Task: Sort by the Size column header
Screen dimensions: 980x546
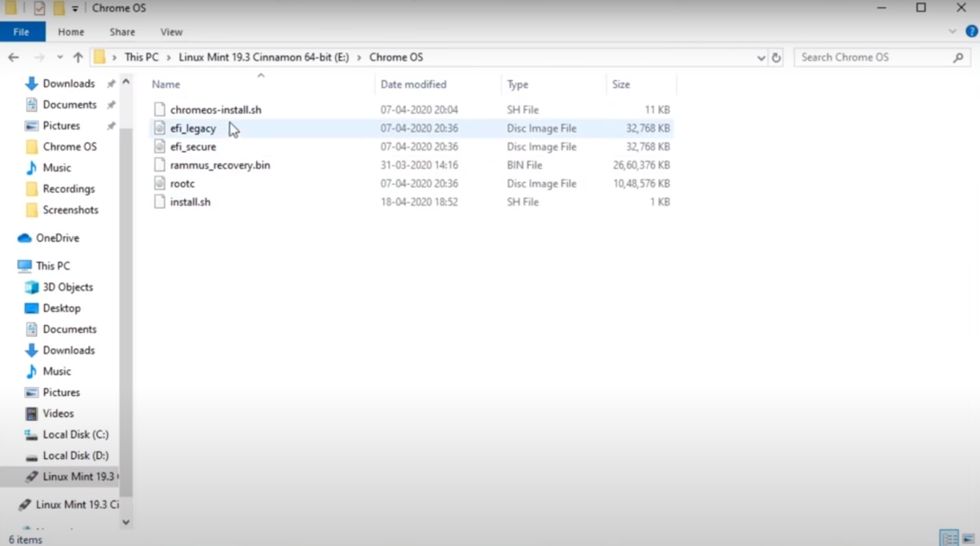Action: coord(621,84)
